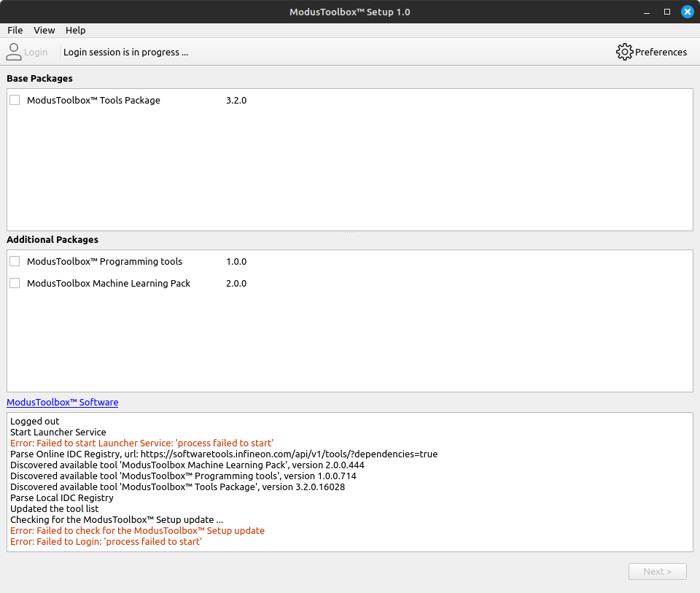Open the ModusToolbox™ Software link
The width and height of the screenshot is (700, 593).
pyautogui.click(x=62, y=402)
